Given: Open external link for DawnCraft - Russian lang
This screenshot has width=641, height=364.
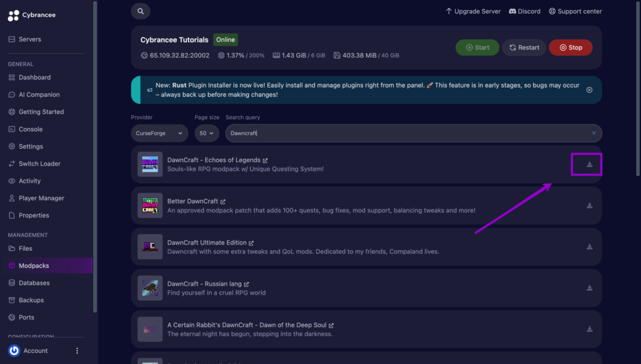Looking at the screenshot, I should pyautogui.click(x=247, y=284).
